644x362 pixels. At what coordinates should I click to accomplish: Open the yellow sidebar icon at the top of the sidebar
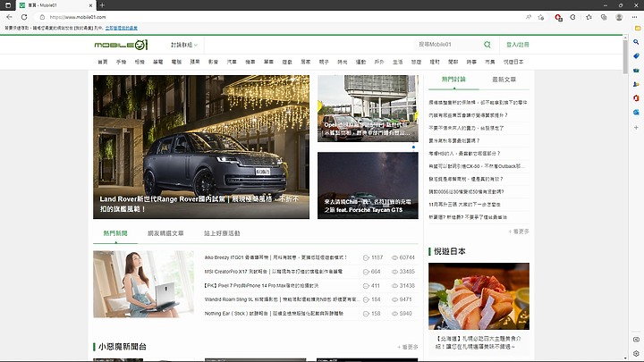click(638, 29)
